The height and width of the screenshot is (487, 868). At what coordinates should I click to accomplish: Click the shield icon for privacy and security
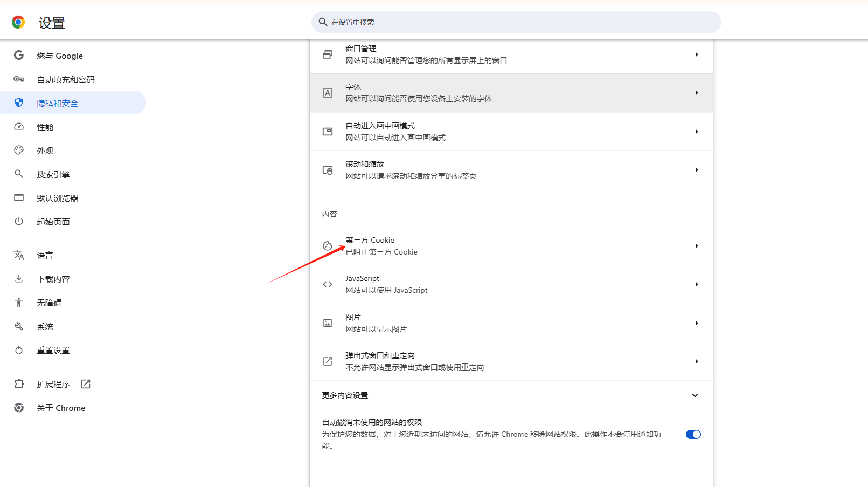[19, 102]
